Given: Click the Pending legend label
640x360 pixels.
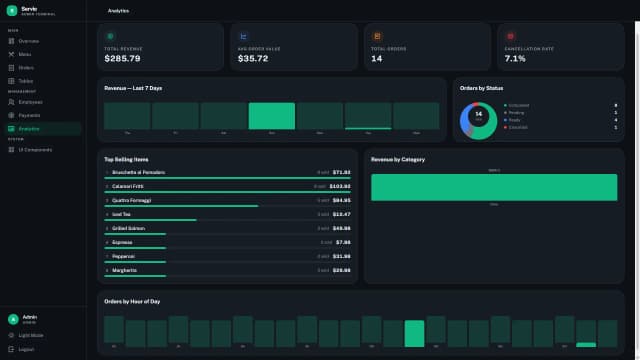Looking at the screenshot, I should click(x=516, y=113).
